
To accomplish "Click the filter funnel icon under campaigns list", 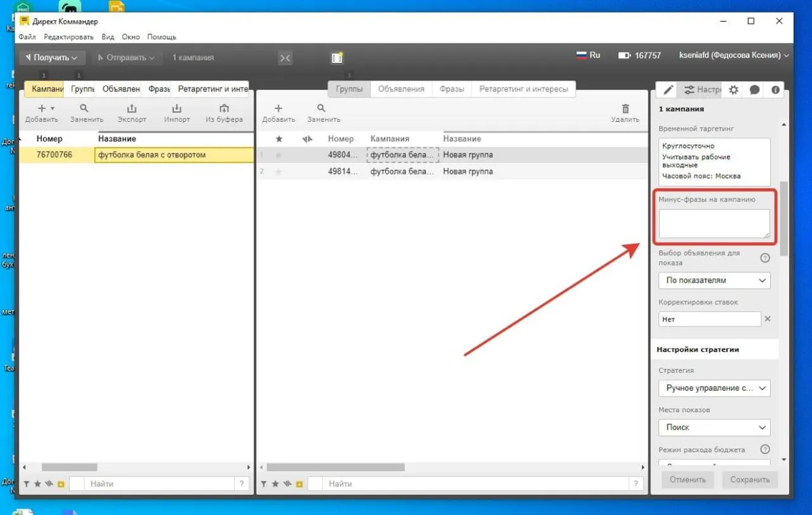I will coord(26,484).
